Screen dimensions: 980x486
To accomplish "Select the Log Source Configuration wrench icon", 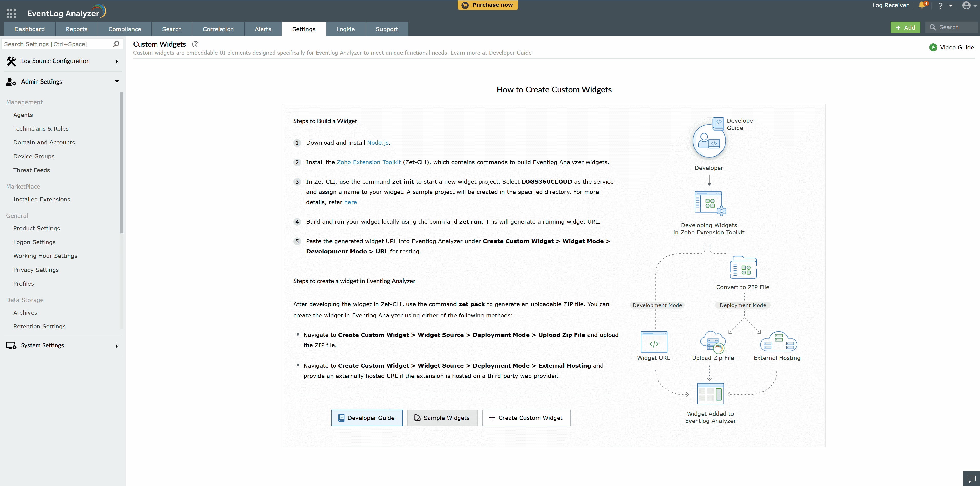I will (11, 61).
